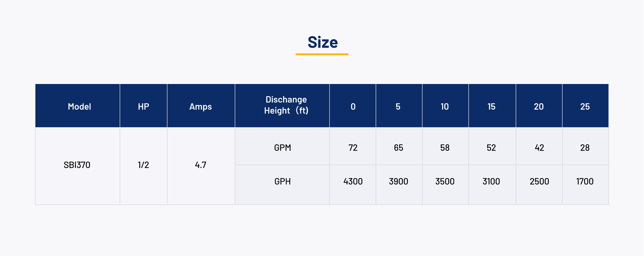Select the 1/2 horsepower value cell
This screenshot has width=644, height=256.
tap(144, 165)
